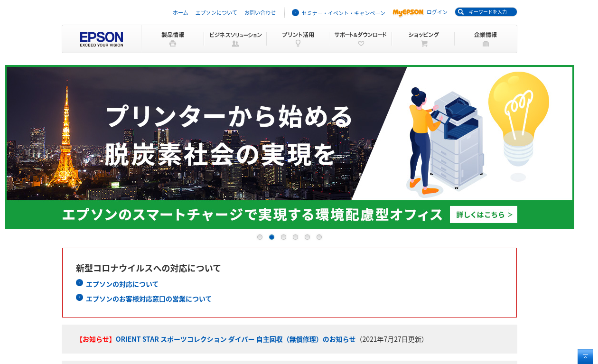Click the ログイン link
This screenshot has height=364, width=598.
click(437, 12)
